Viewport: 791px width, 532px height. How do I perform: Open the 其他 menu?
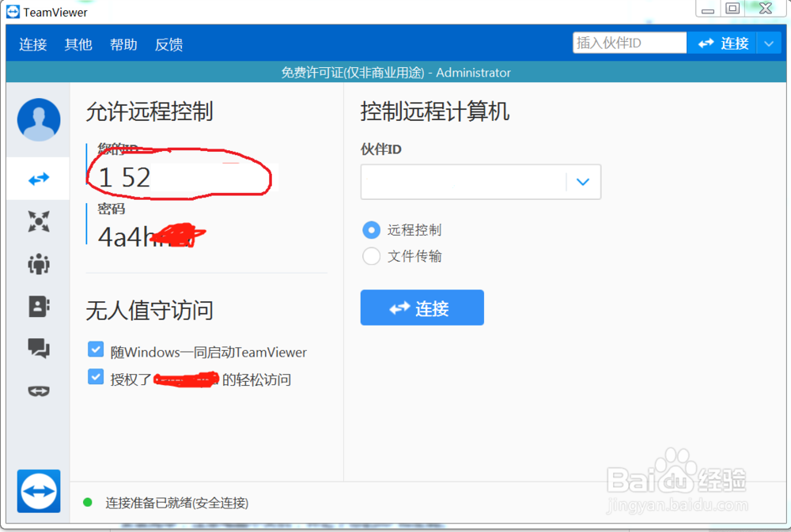click(x=78, y=44)
